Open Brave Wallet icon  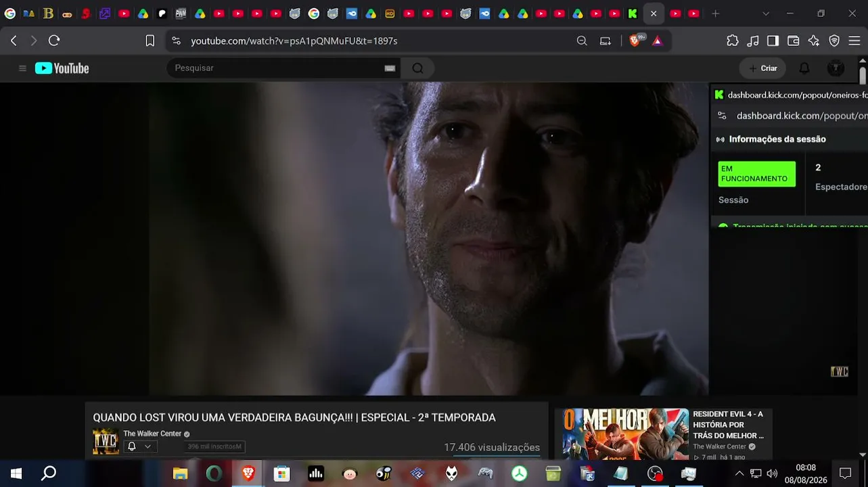tap(794, 41)
